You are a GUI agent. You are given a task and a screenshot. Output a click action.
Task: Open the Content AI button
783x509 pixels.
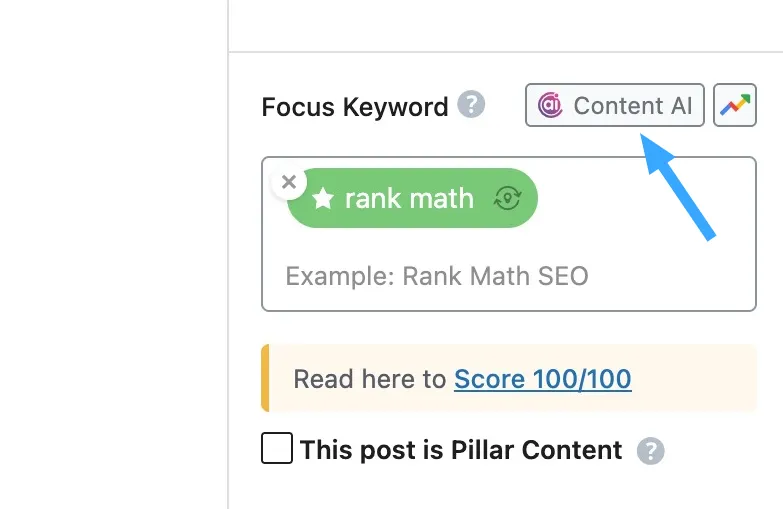coord(615,105)
